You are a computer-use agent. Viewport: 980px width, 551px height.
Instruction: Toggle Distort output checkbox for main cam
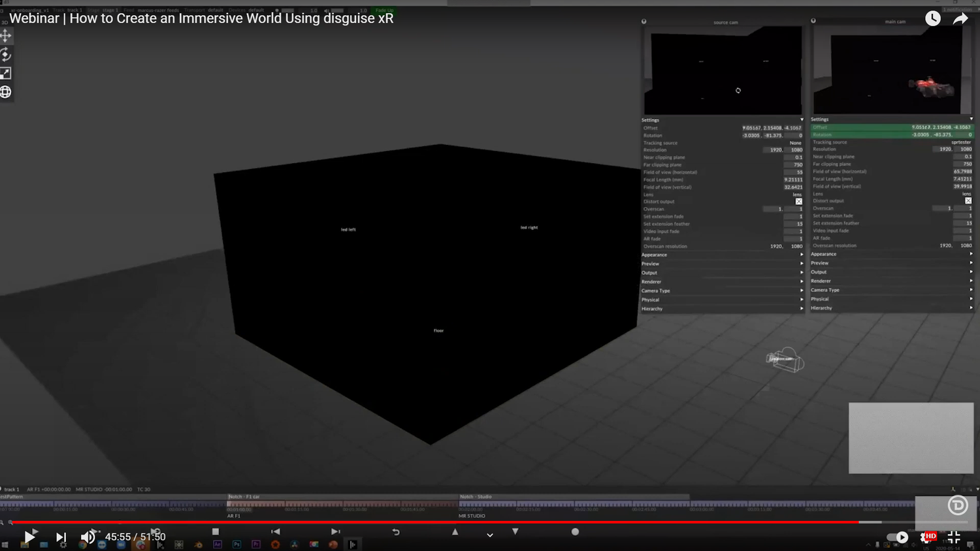(968, 201)
